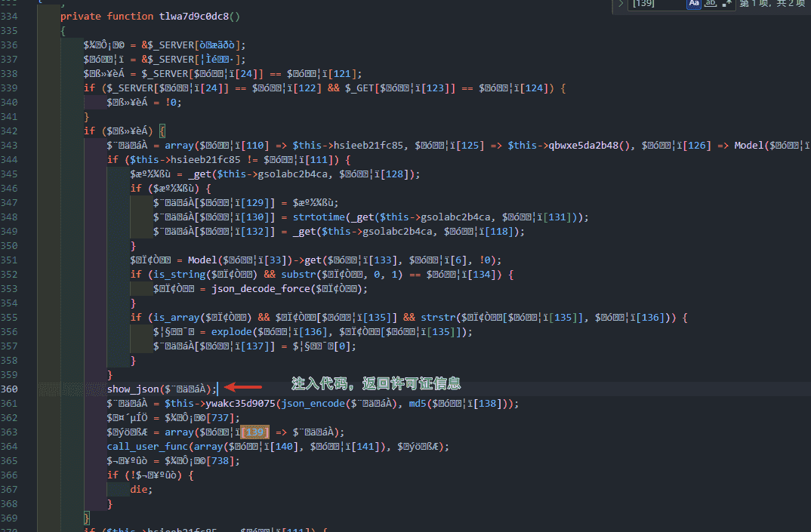The width and height of the screenshot is (811, 532).
Task: Toggle the Match Case (Aa) search option
Action: coord(694,4)
